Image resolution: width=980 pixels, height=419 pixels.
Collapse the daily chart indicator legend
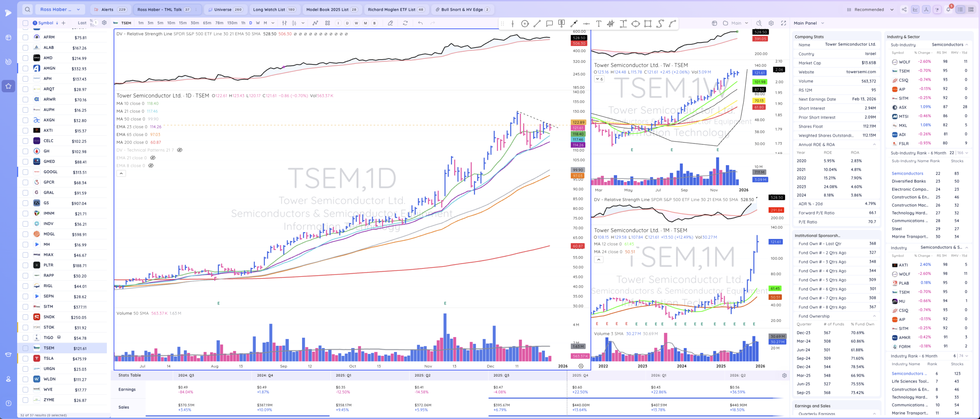[x=121, y=173]
